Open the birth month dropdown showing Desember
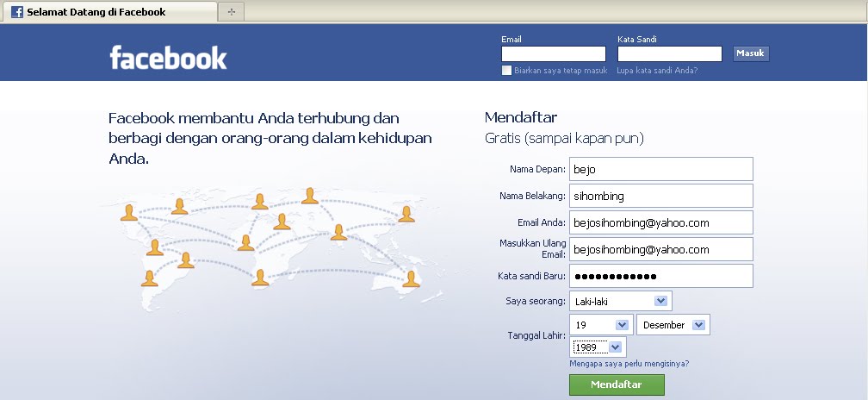Viewport: 868px width, 400px height. point(673,325)
